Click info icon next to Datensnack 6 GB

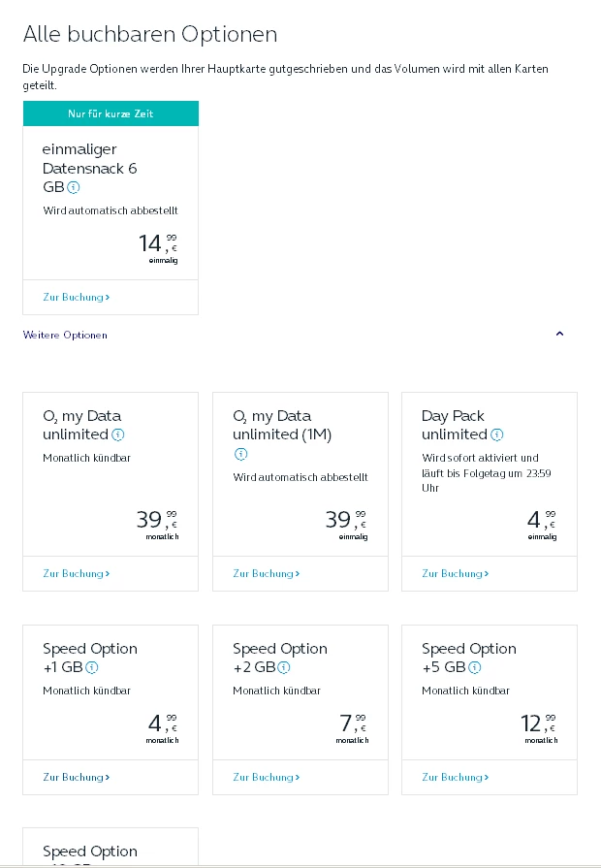(x=74, y=187)
